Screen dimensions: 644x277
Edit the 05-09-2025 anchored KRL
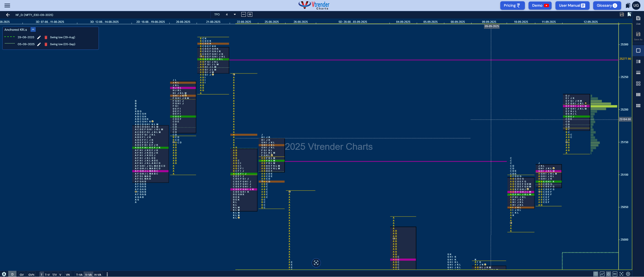coord(39,44)
